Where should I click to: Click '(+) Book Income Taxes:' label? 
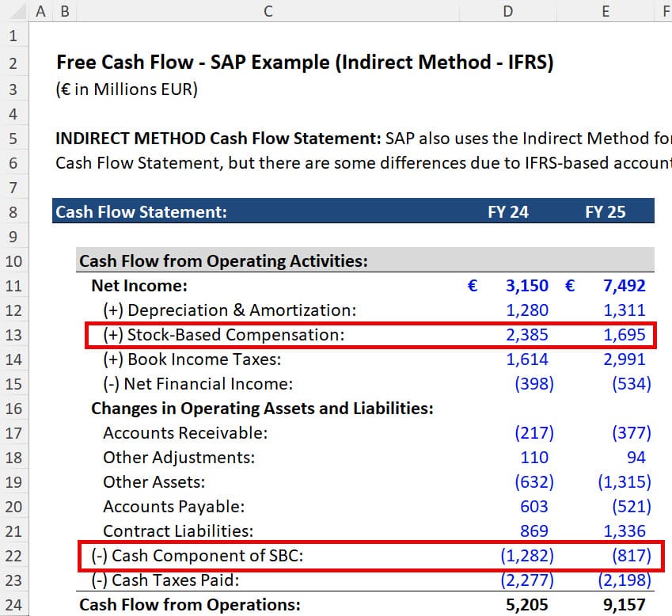tap(192, 359)
